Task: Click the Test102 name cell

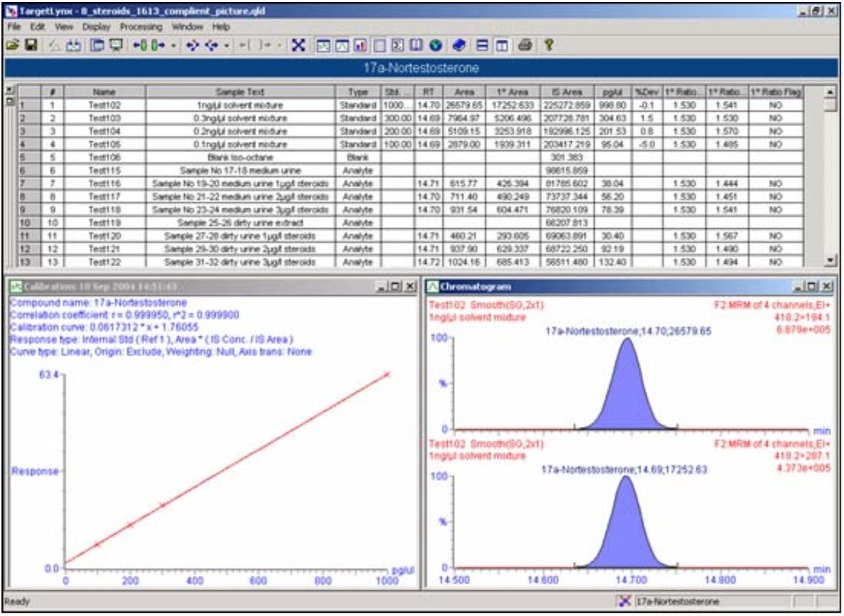Action: pyautogui.click(x=104, y=105)
